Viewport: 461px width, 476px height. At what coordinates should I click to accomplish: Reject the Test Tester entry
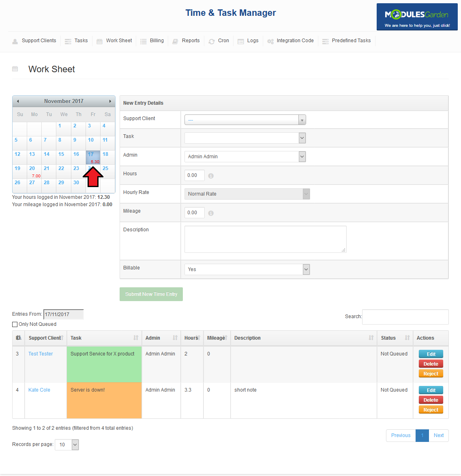point(431,373)
